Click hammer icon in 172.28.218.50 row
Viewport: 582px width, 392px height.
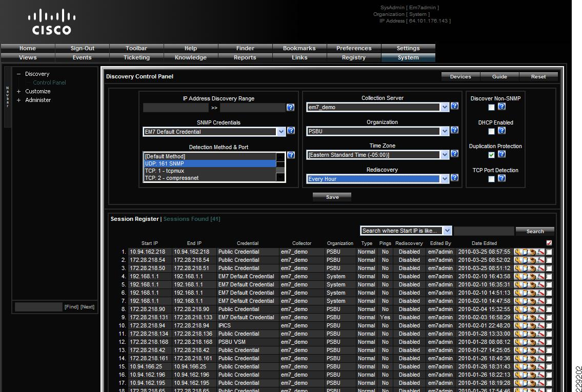541,268
